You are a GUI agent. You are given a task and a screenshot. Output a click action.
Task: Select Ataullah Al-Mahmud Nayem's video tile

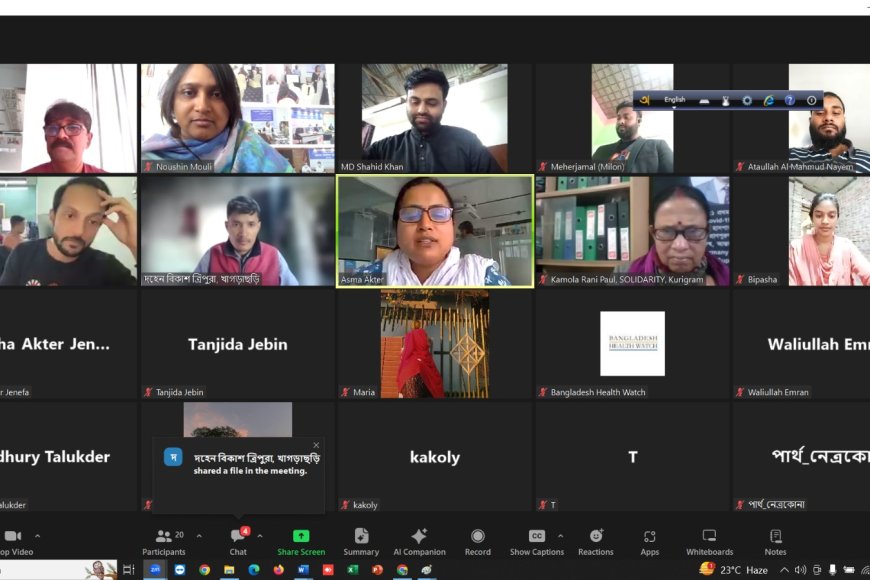pyautogui.click(x=801, y=118)
